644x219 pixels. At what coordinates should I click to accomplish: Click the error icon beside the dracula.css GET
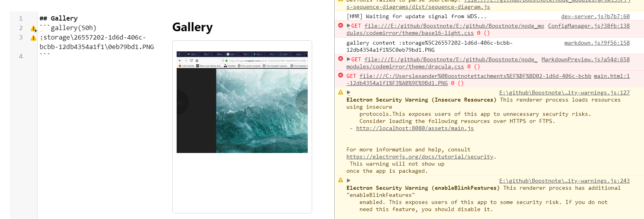click(341, 59)
